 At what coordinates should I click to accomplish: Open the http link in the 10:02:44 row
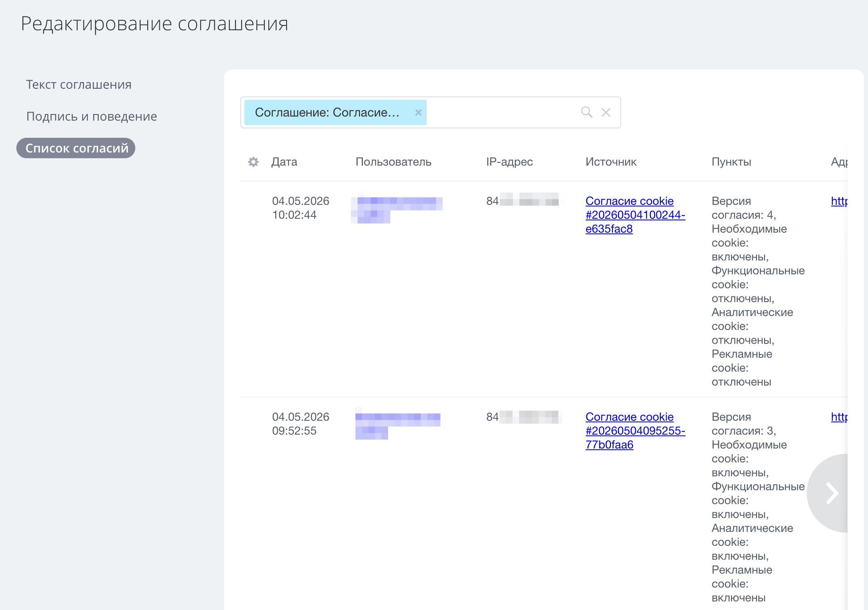839,201
